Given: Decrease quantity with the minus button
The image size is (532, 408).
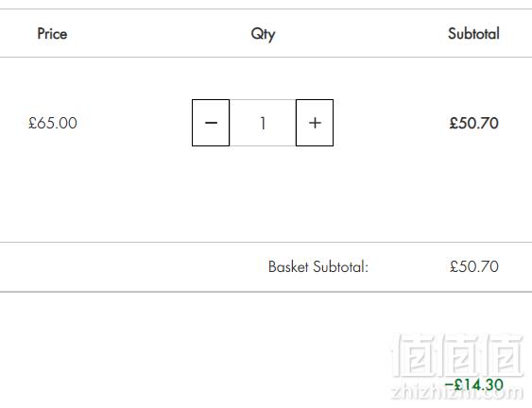Looking at the screenshot, I should click(x=211, y=123).
